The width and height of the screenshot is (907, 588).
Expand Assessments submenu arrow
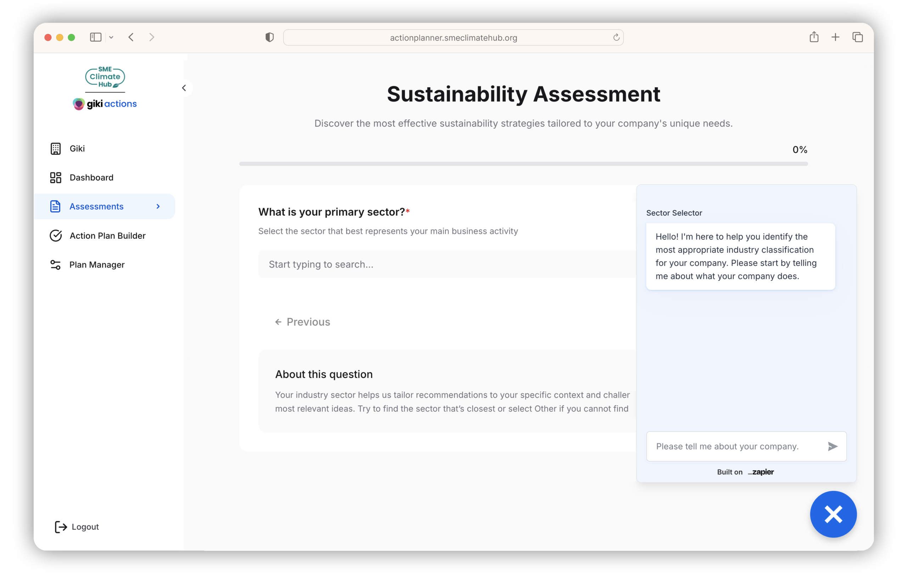158,206
